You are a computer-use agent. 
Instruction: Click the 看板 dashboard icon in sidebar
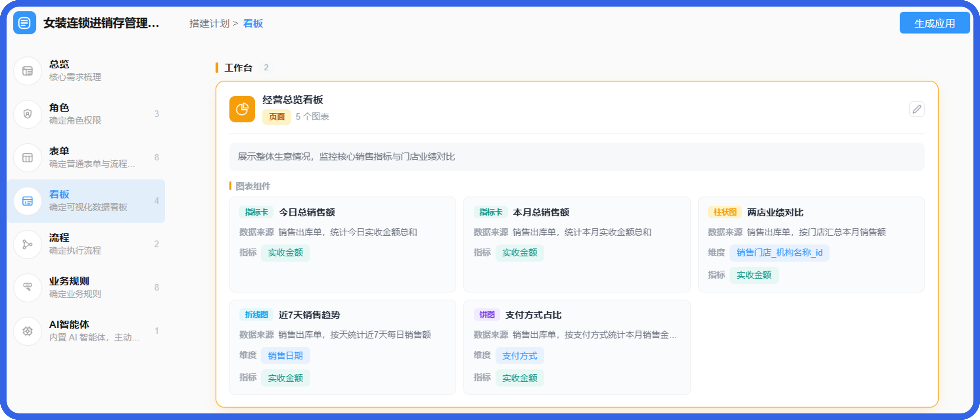click(x=27, y=201)
